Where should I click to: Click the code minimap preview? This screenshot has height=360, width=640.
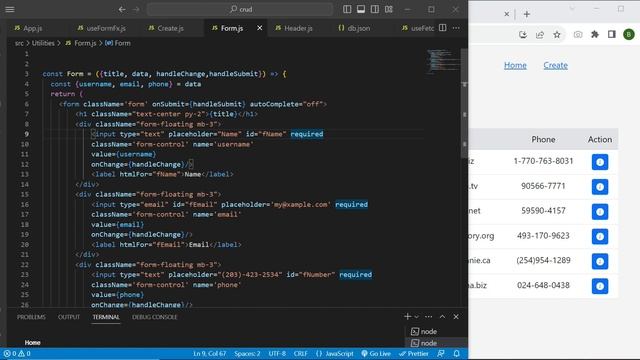coord(444,61)
